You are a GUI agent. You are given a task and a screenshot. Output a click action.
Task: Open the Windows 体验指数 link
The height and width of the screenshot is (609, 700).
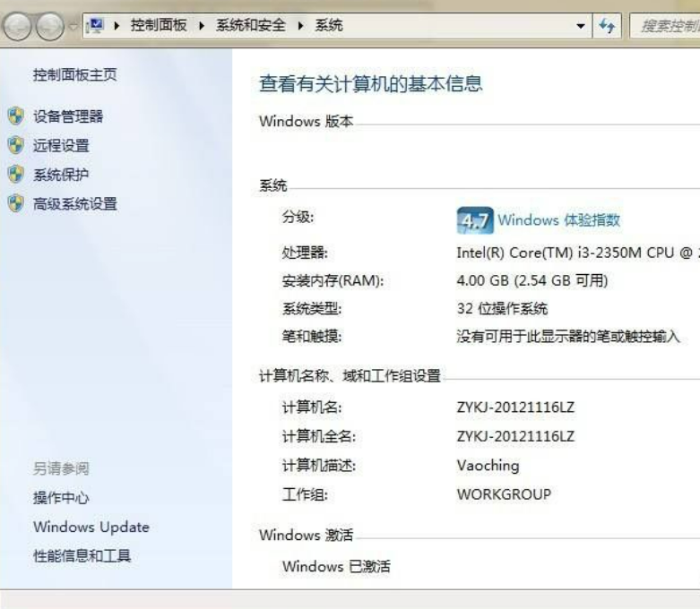coord(558,220)
